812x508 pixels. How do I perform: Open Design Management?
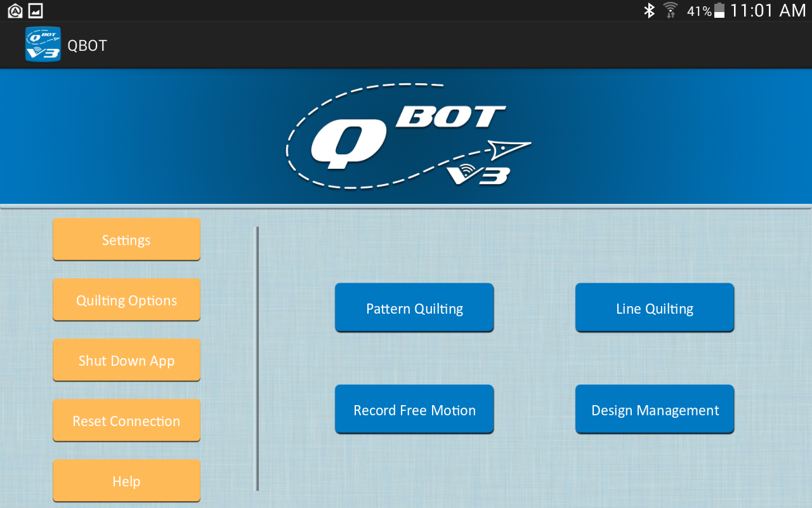(x=654, y=409)
